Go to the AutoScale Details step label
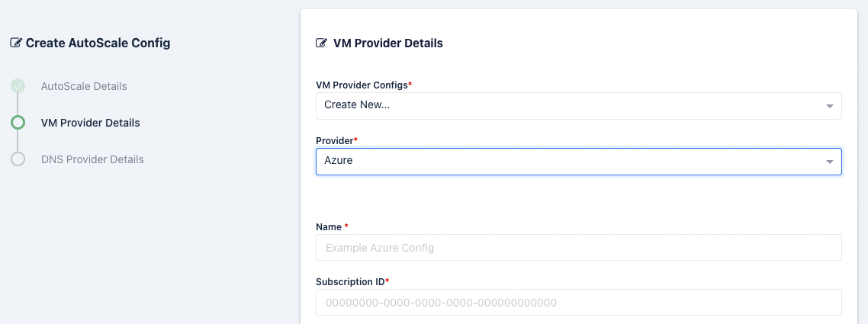 click(x=84, y=86)
